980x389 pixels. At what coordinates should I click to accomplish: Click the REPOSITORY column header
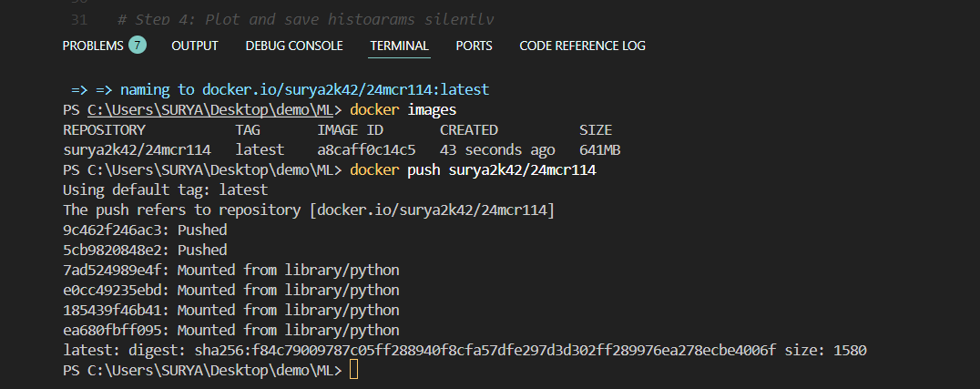tap(105, 130)
